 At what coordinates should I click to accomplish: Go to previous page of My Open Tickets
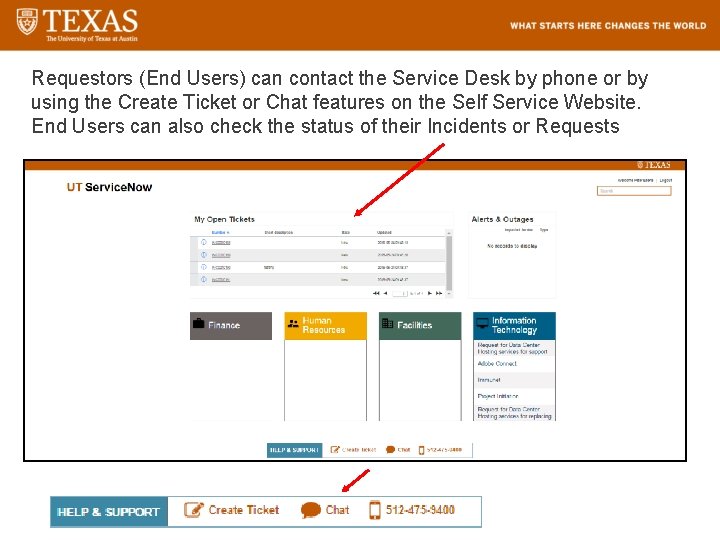(385, 293)
